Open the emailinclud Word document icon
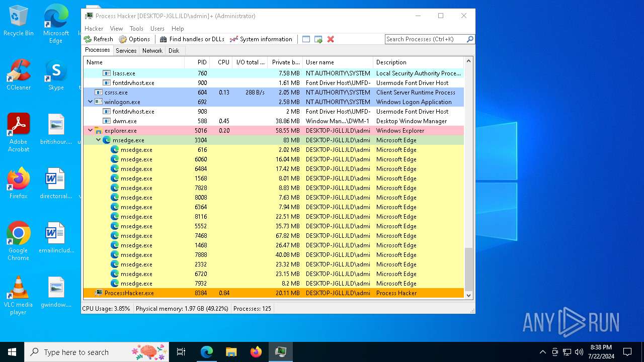644x362 pixels. 56,238
